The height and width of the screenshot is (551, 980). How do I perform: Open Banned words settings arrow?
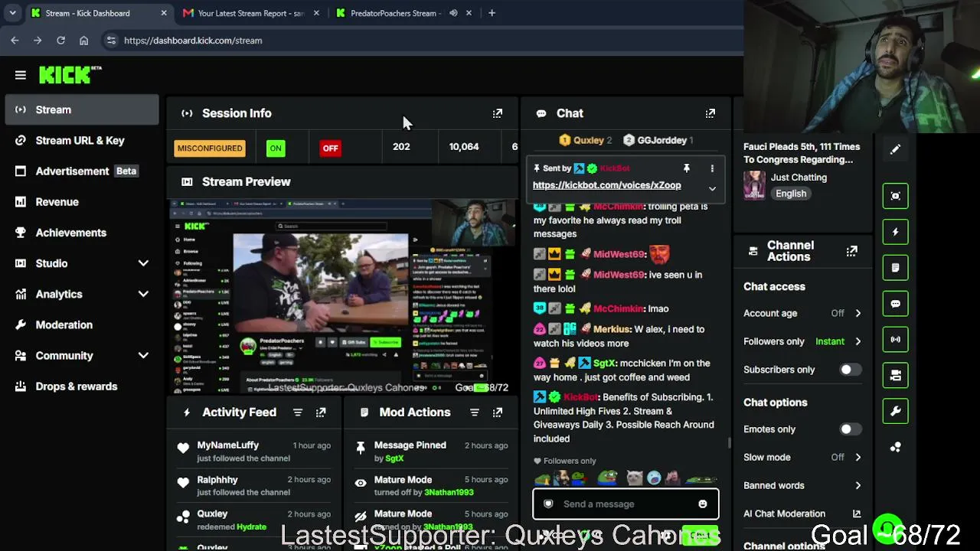pyautogui.click(x=857, y=485)
